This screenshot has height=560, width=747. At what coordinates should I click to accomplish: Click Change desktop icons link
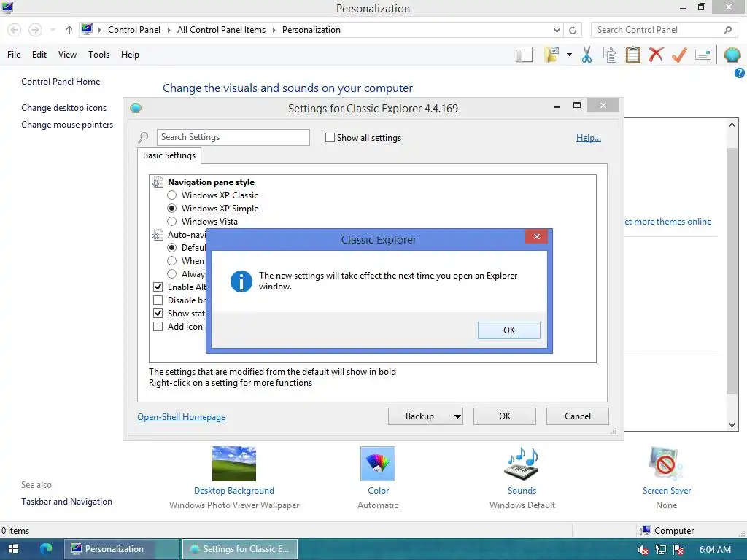tap(64, 108)
